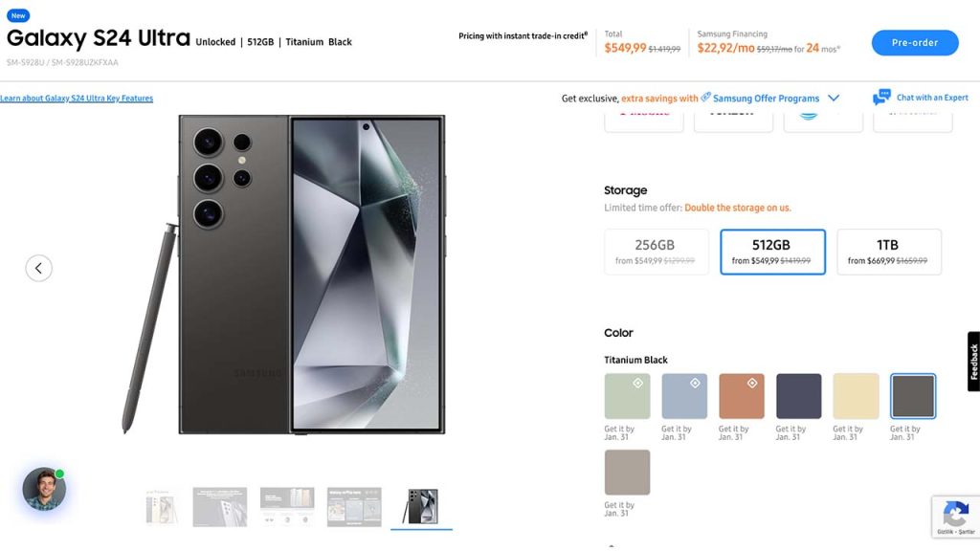Viewport: 980px width, 551px height.
Task: Select the light green color swatch
Action: 627,396
